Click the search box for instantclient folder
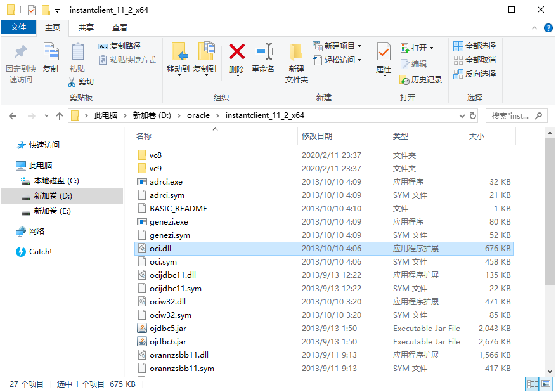This screenshot has width=556, height=392. [x=512, y=115]
